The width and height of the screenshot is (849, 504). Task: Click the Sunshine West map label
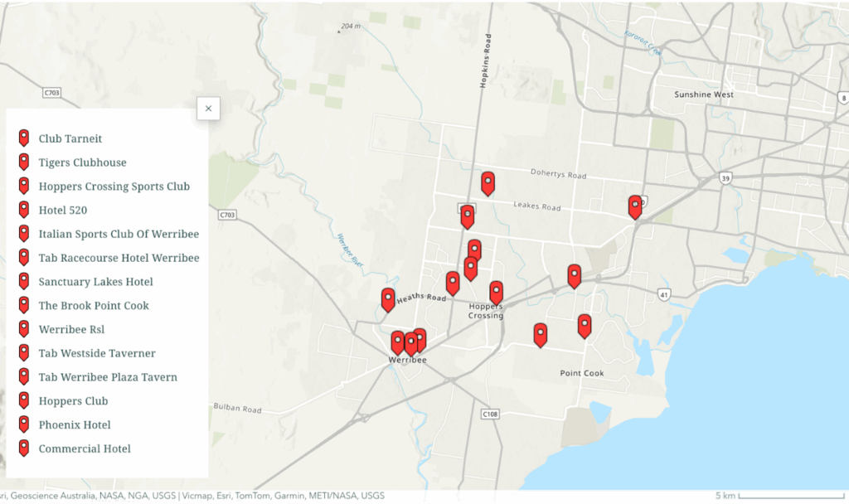pos(704,94)
